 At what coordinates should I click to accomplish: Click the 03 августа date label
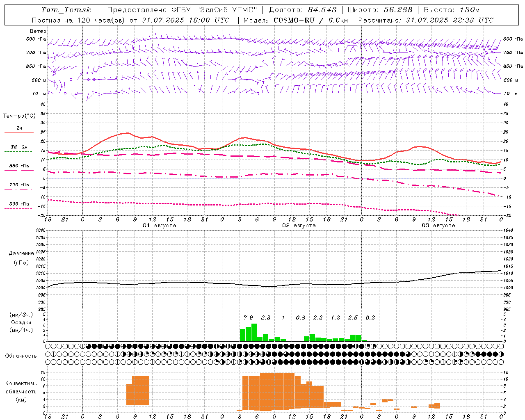pos(438,226)
